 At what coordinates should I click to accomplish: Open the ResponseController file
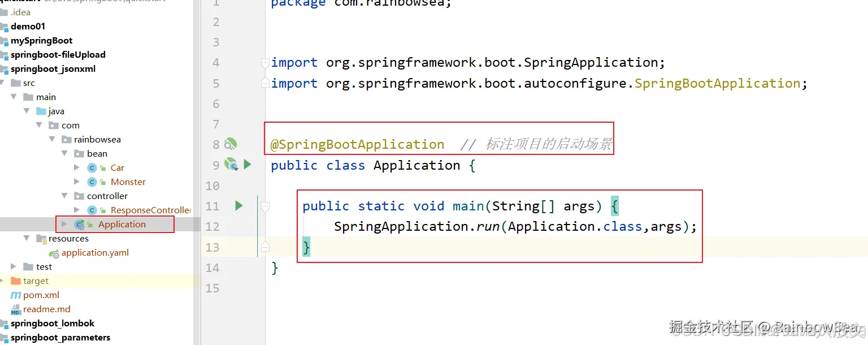(x=147, y=210)
